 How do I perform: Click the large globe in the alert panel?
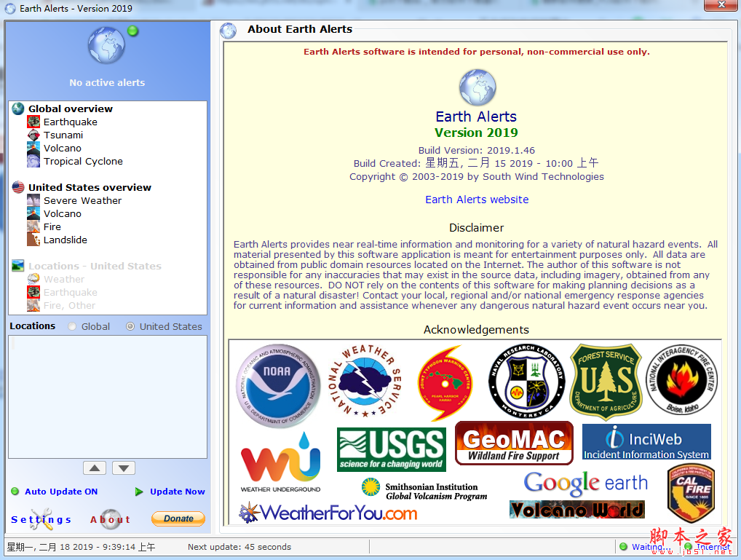tap(106, 46)
